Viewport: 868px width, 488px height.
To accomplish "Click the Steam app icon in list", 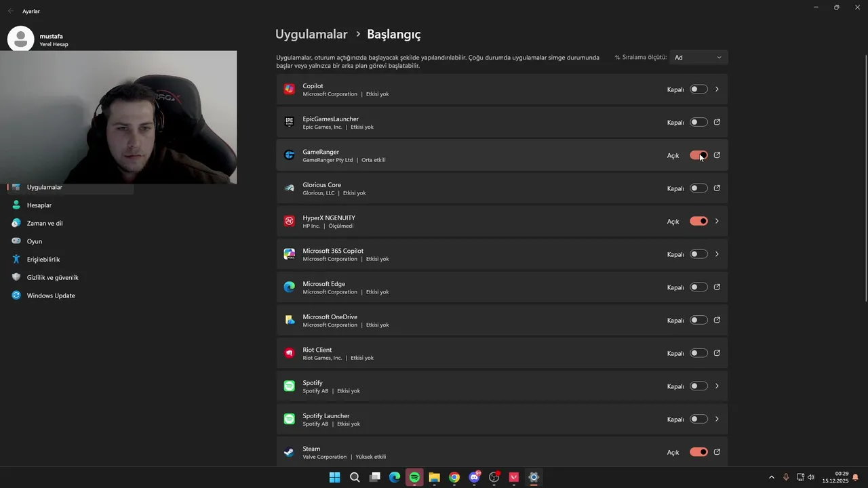I will pyautogui.click(x=290, y=452).
